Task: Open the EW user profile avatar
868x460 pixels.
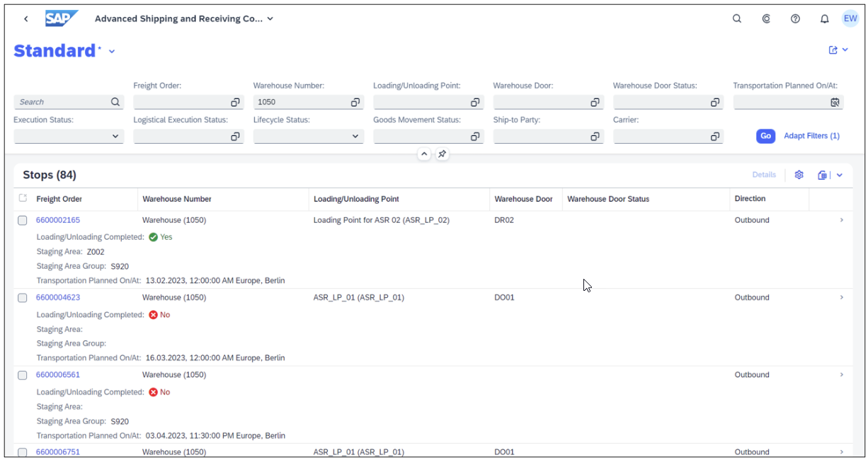Action: coord(850,19)
